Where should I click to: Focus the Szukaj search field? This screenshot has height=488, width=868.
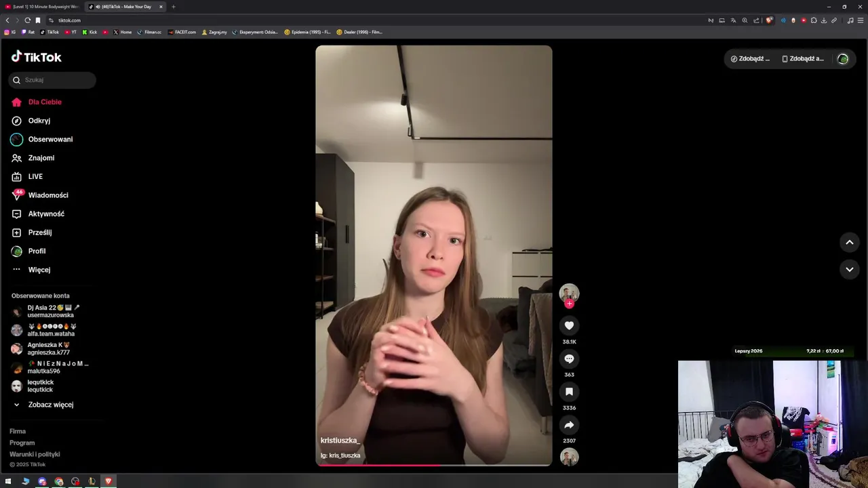coord(52,80)
